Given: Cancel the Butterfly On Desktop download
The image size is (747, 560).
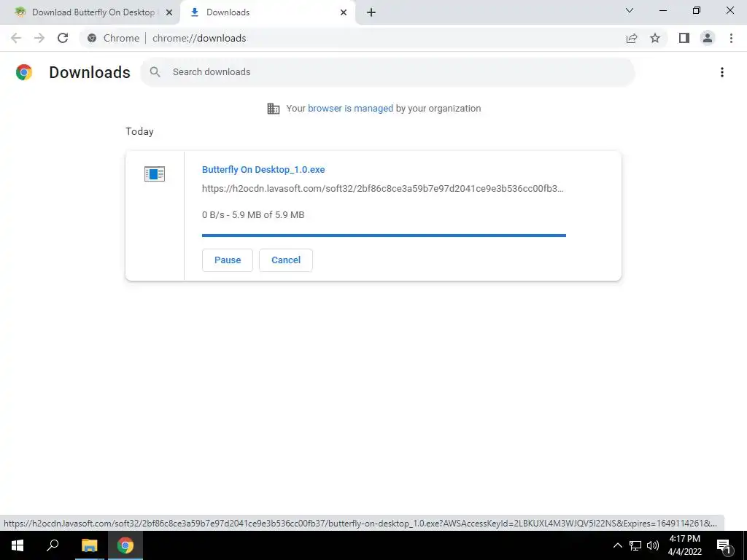Looking at the screenshot, I should coord(286,260).
